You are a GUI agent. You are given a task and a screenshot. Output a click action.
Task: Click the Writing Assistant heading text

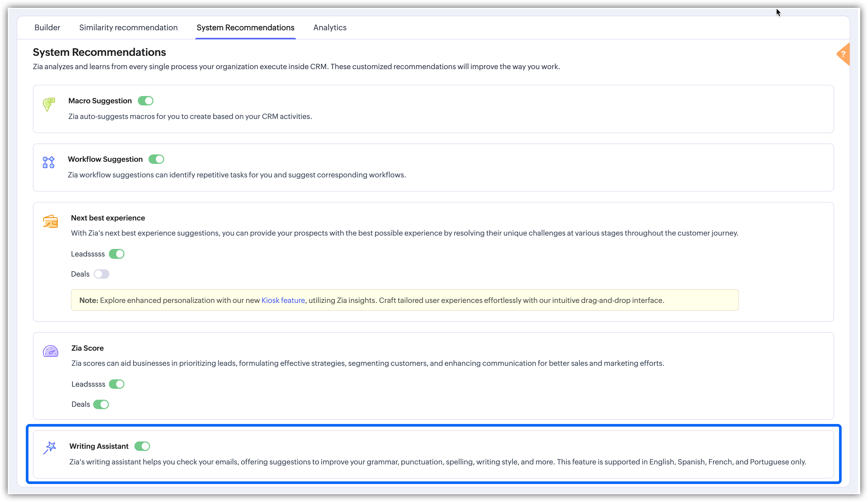99,446
